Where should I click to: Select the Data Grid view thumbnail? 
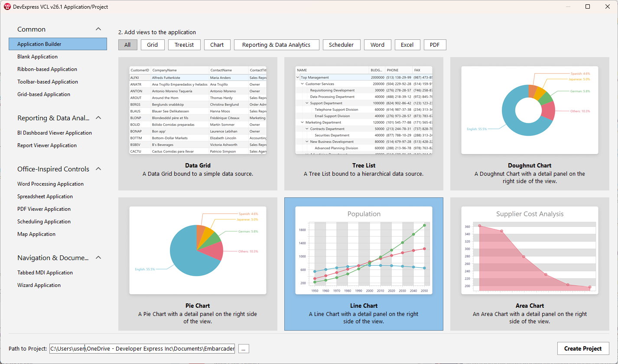point(198,110)
